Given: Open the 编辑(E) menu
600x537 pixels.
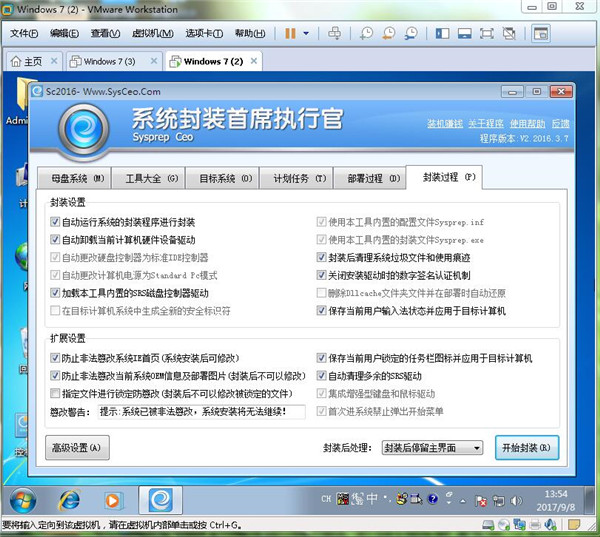Looking at the screenshot, I should pyautogui.click(x=64, y=34).
